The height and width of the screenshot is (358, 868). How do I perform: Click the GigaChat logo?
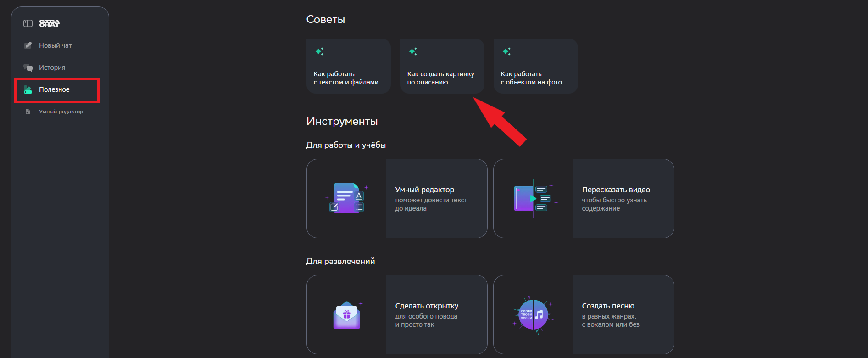[49, 23]
